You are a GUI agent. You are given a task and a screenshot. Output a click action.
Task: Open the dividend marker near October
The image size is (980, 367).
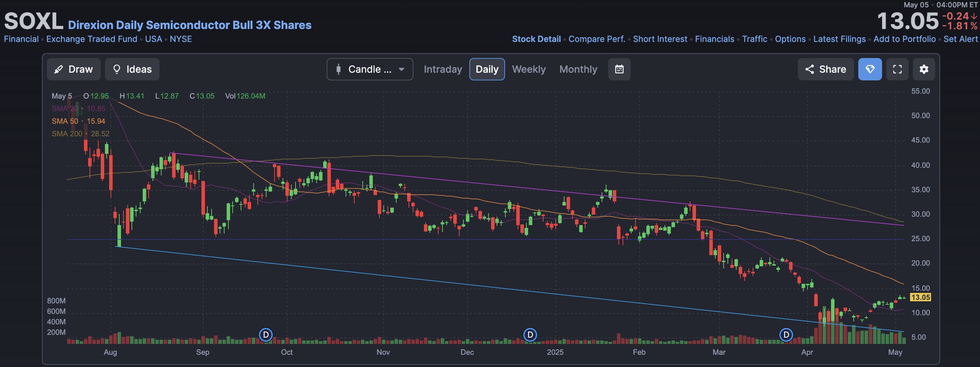click(266, 335)
